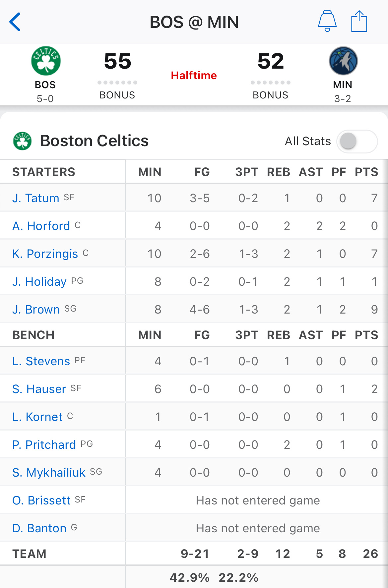Screen dimensions: 388x588
Task: Tap the share icon
Action: (359, 21)
